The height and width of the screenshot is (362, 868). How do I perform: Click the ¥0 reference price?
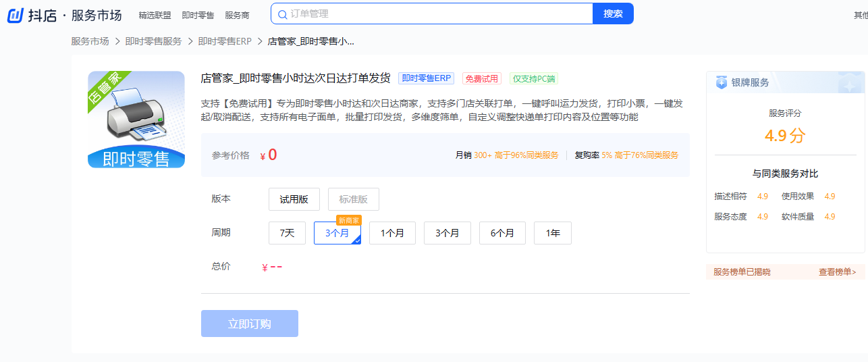point(269,155)
